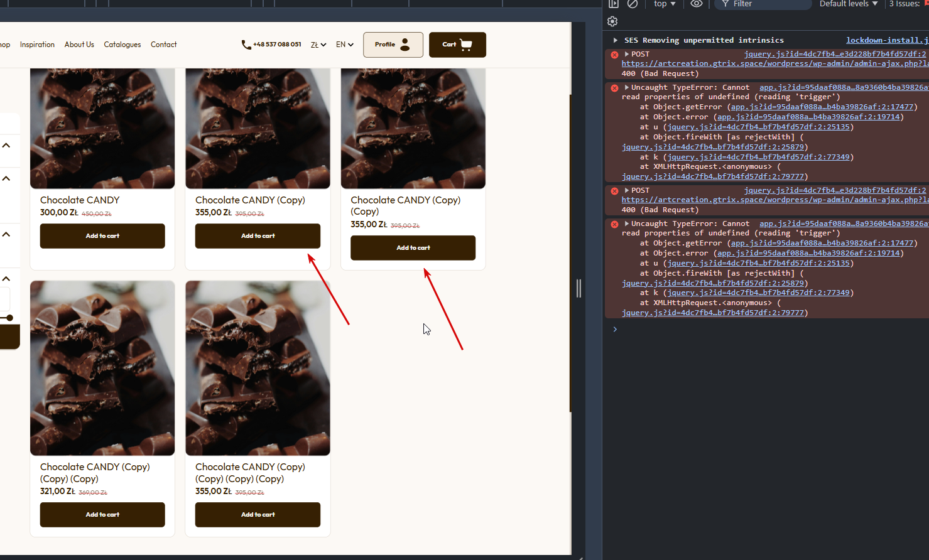The height and width of the screenshot is (560, 929).
Task: Open the admin-ajax.php URL in first POST error
Action: tap(774, 64)
